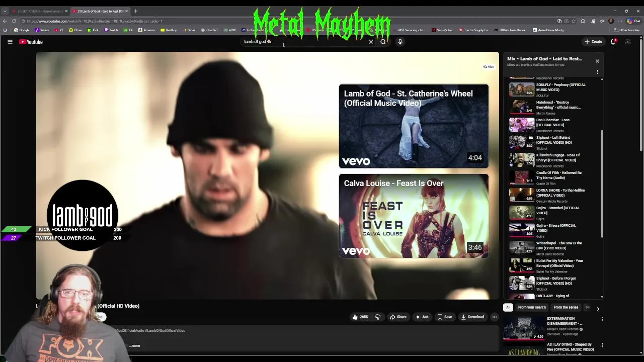Share the video
644x362 pixels.
(x=397, y=317)
